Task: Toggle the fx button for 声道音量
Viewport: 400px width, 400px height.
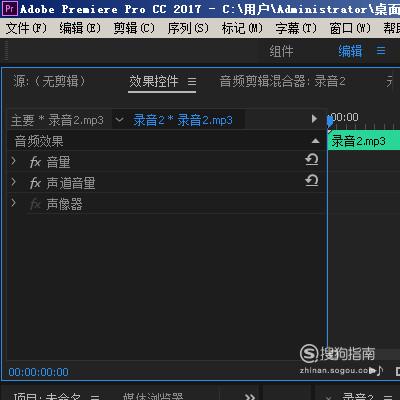Action: 35,183
